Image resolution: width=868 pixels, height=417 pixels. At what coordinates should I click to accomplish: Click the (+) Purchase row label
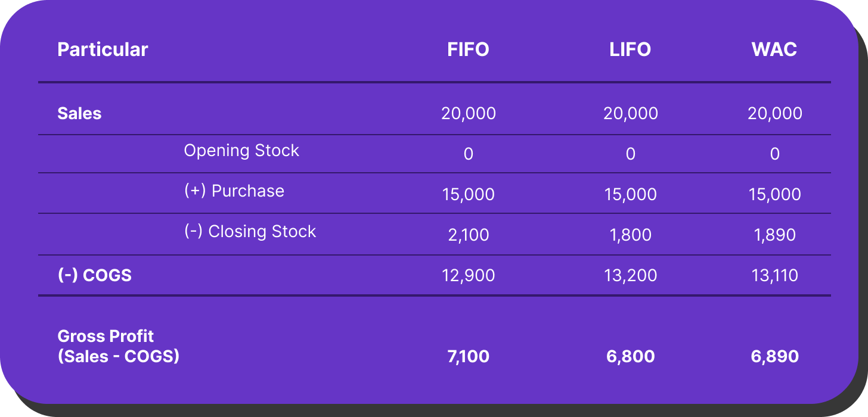234,191
